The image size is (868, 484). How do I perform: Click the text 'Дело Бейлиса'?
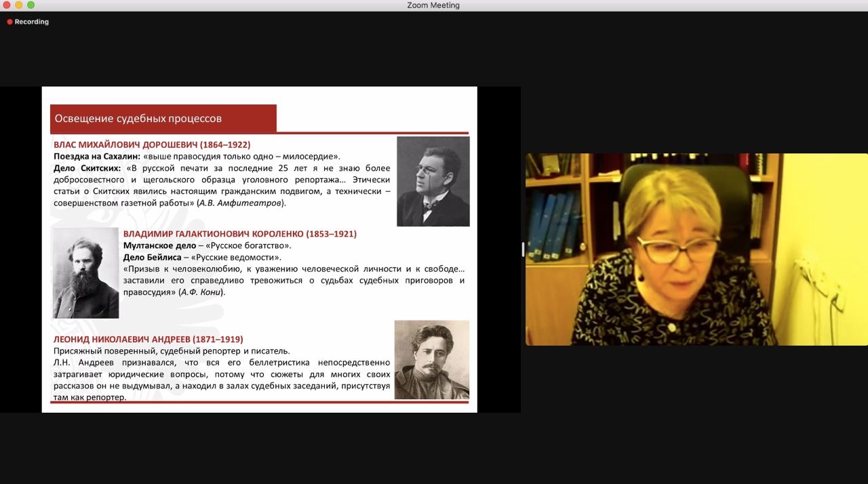click(152, 258)
